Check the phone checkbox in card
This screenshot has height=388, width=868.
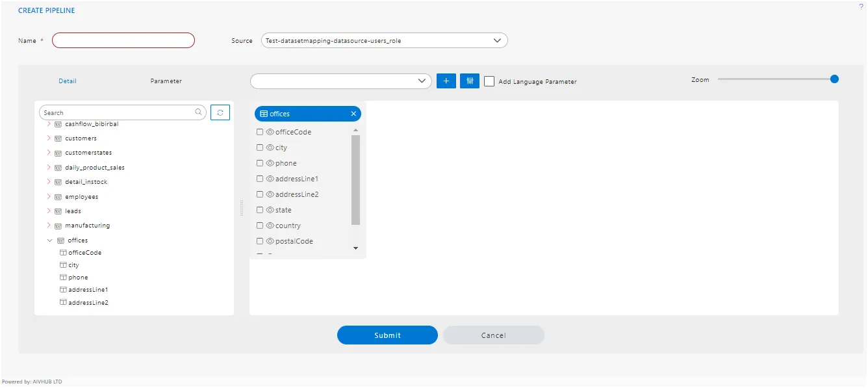[260, 163]
